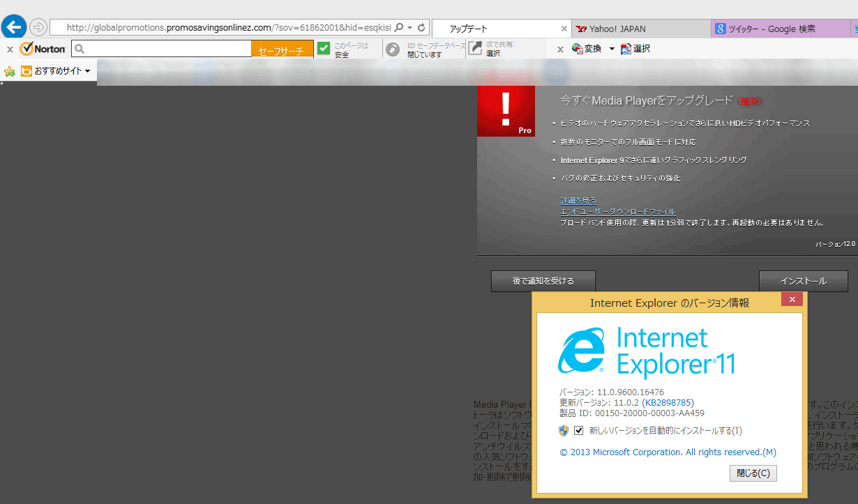This screenshot has height=504, width=858.
Task: Open the エンドユーザーダウンロードファイル link
Action: pyautogui.click(x=617, y=211)
